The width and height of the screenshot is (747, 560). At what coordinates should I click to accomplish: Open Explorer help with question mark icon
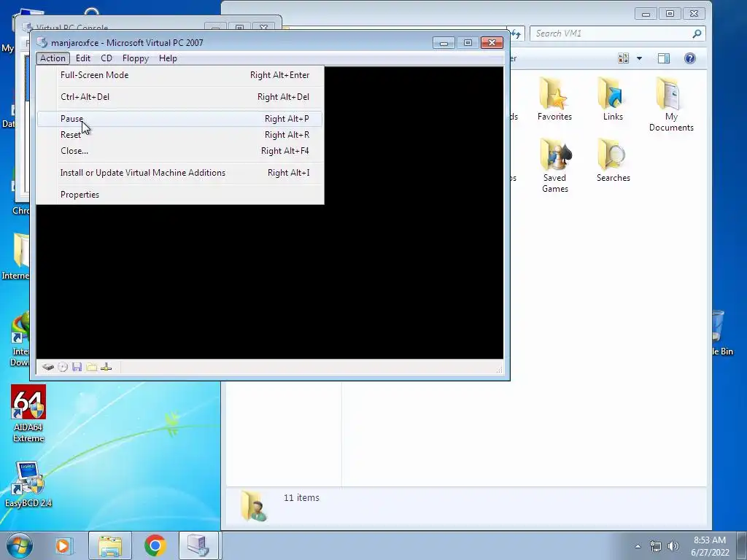click(690, 58)
